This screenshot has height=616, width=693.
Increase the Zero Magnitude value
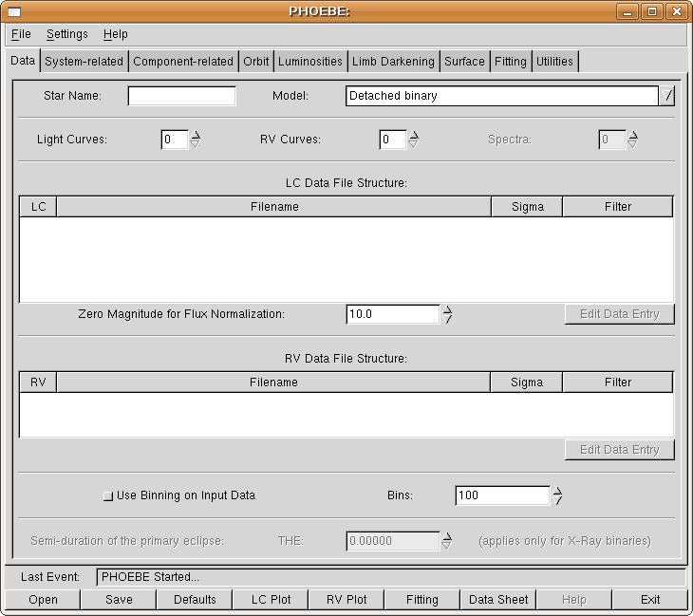[447, 309]
